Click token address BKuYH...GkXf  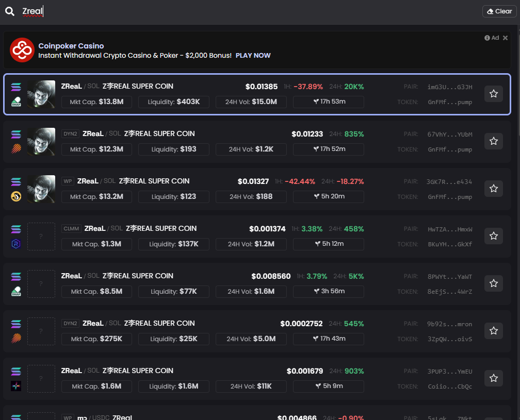pos(449,244)
